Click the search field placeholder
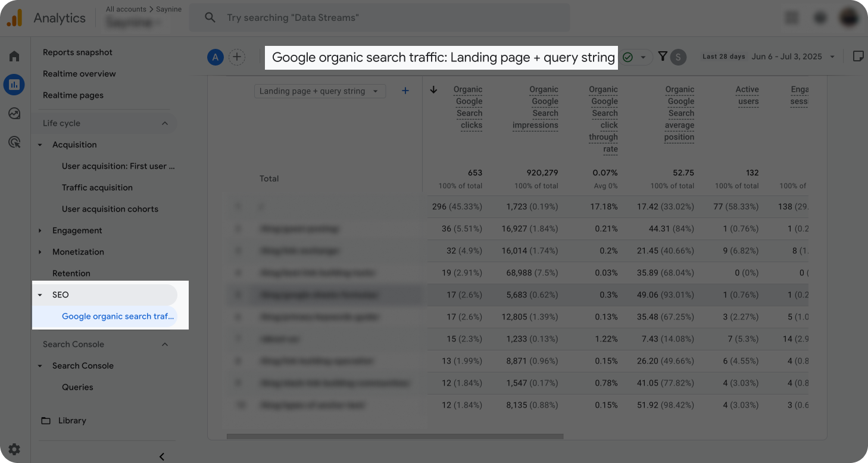The width and height of the screenshot is (868, 463). tap(292, 18)
